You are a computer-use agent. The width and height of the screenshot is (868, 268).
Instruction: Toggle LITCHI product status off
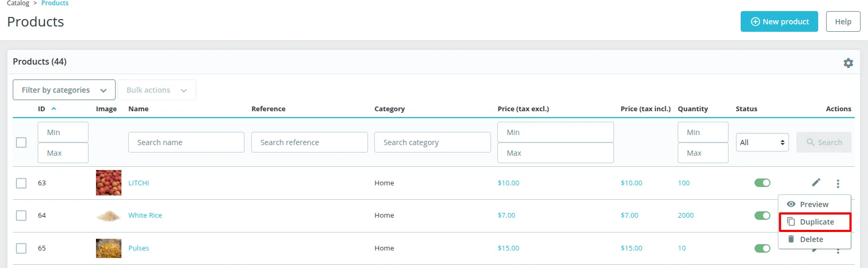point(762,183)
